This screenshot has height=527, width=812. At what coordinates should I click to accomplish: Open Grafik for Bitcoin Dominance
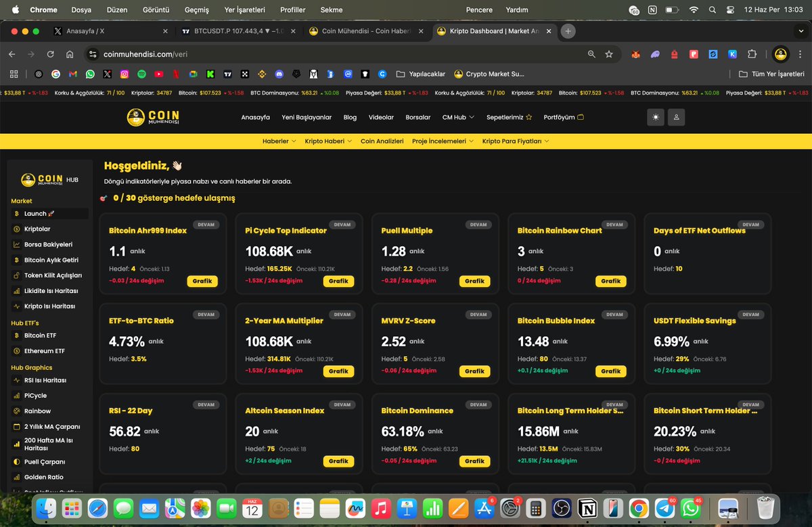pyautogui.click(x=474, y=461)
